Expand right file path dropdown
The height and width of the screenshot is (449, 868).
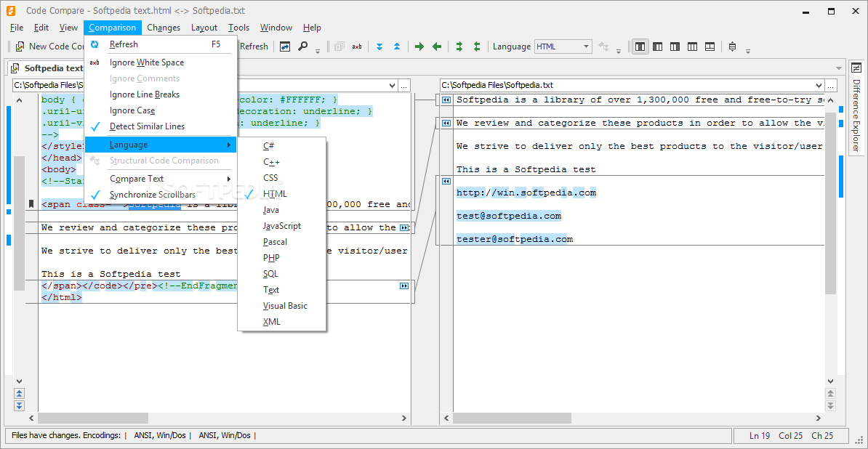click(x=819, y=85)
